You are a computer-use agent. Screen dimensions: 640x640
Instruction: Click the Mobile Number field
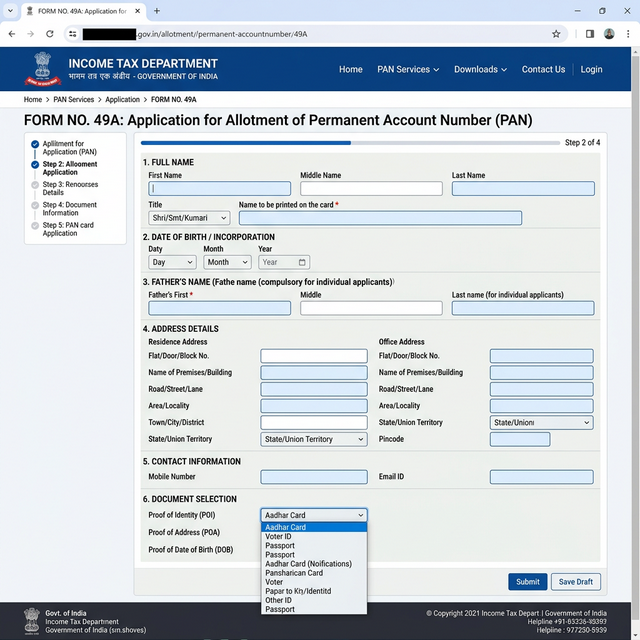[x=314, y=477]
